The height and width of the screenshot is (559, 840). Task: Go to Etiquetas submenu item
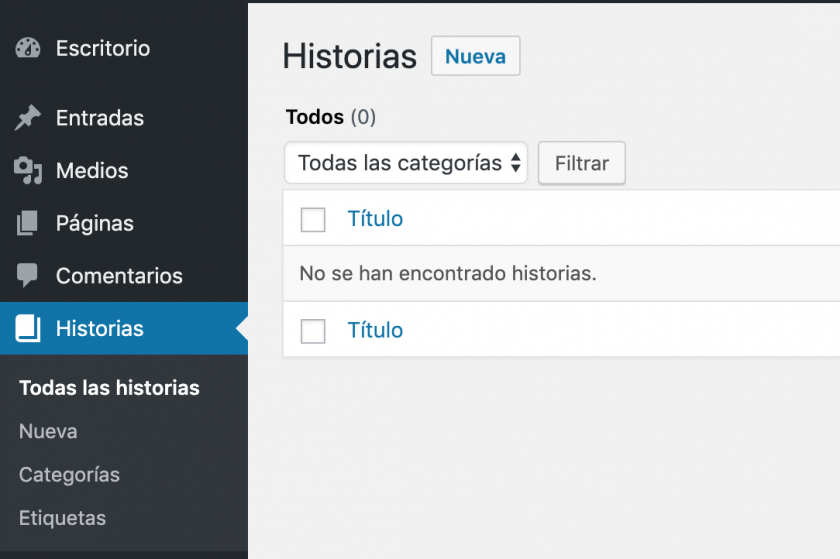[x=62, y=518]
